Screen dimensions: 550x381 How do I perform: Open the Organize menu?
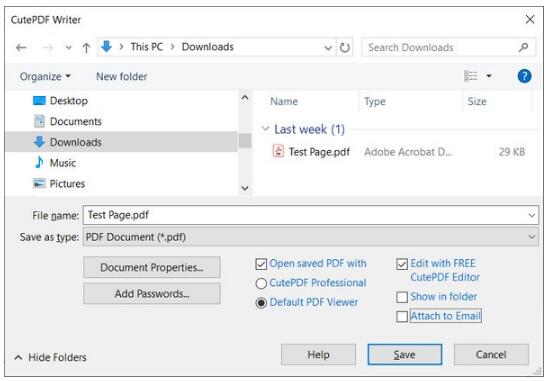(45, 76)
